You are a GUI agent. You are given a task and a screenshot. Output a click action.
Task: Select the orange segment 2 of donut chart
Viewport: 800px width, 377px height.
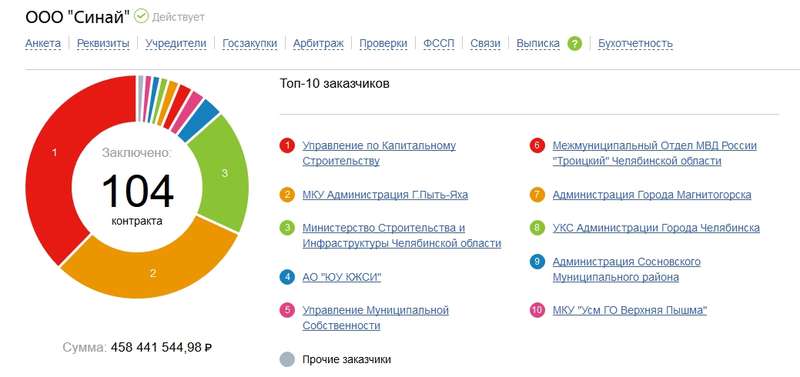[152, 272]
